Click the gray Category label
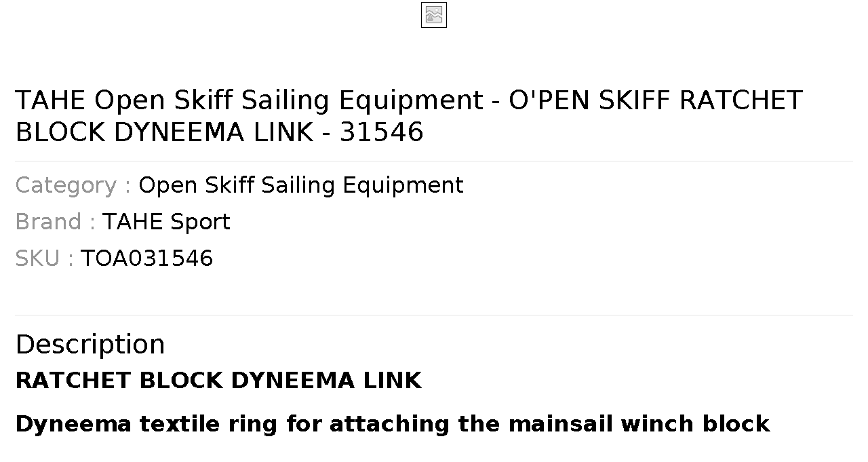The width and height of the screenshot is (868, 462). [73, 185]
